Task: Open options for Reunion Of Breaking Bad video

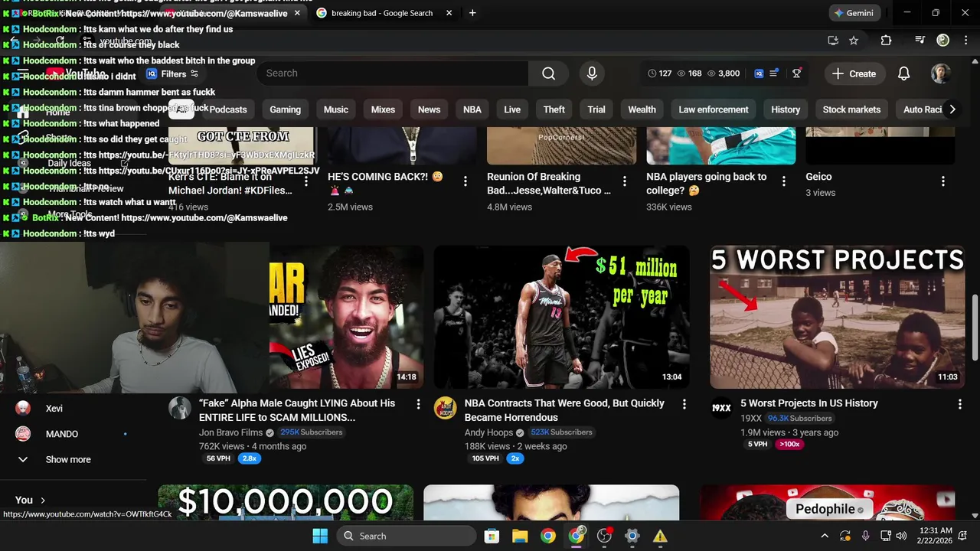Action: [624, 181]
